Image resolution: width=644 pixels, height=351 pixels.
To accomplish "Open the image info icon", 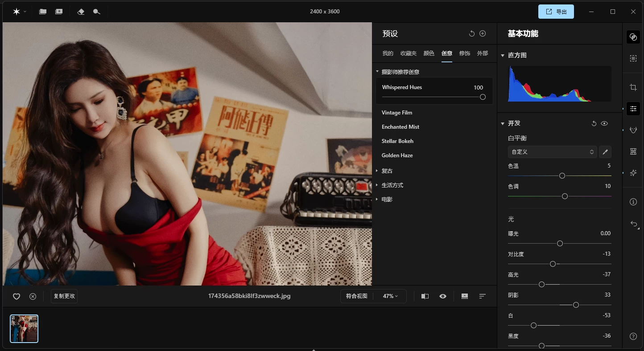I will (x=633, y=202).
